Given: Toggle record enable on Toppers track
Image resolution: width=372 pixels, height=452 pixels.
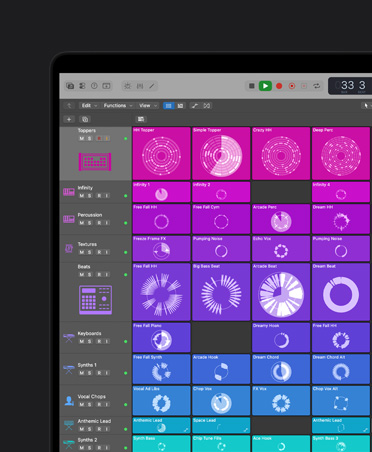Looking at the screenshot, I should pos(99,138).
